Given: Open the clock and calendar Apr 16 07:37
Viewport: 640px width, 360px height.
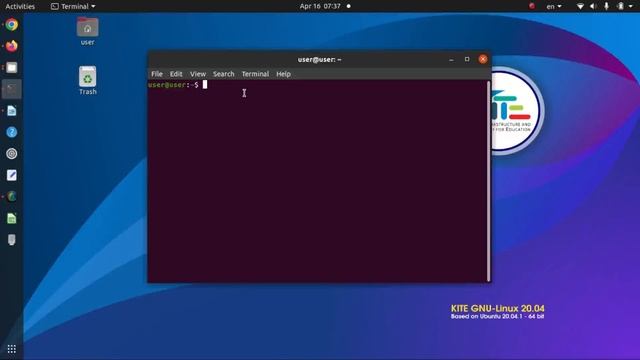Looking at the screenshot, I should click(320, 6).
